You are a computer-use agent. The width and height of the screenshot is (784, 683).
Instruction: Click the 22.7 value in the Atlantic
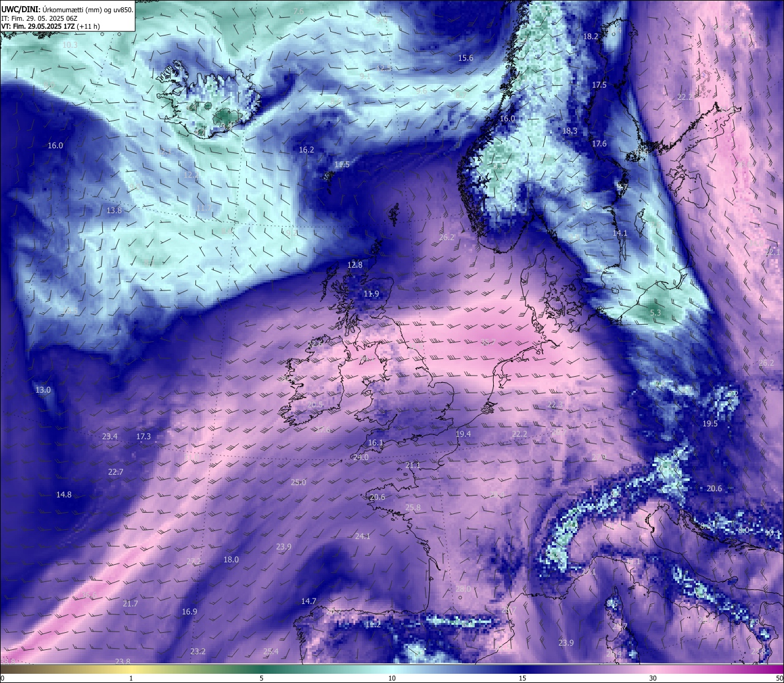click(x=115, y=472)
